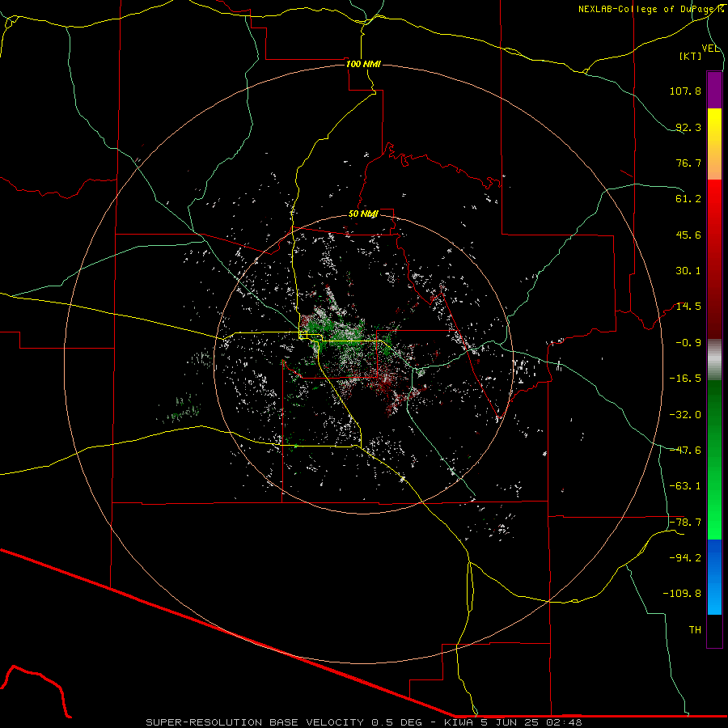Viewport: 728px width, 728px height.
Task: Click the [KT] units label
Action: [691, 56]
